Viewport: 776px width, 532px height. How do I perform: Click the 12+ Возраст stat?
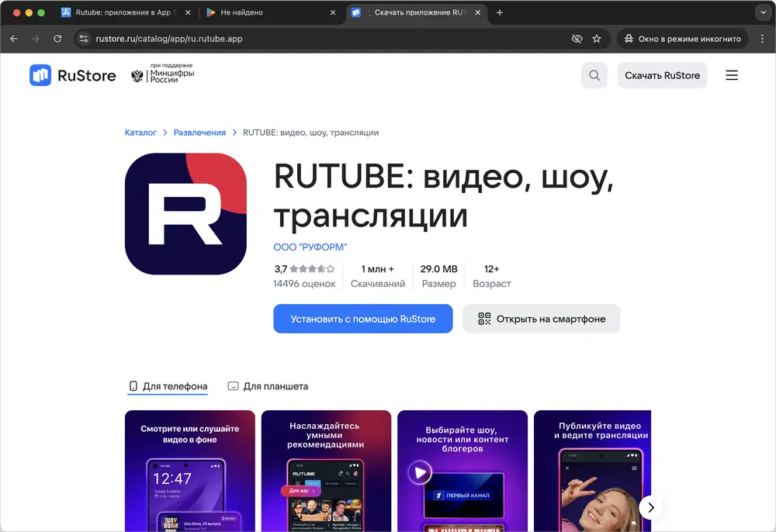491,276
